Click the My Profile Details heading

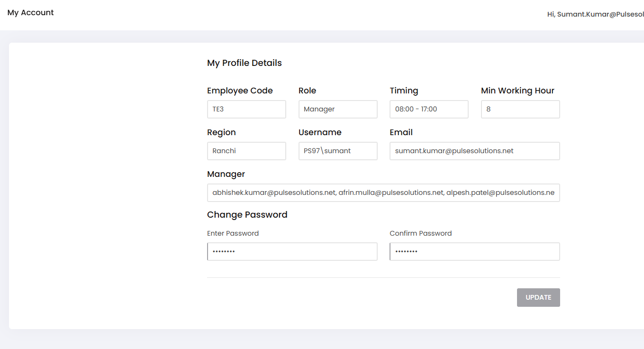[245, 63]
